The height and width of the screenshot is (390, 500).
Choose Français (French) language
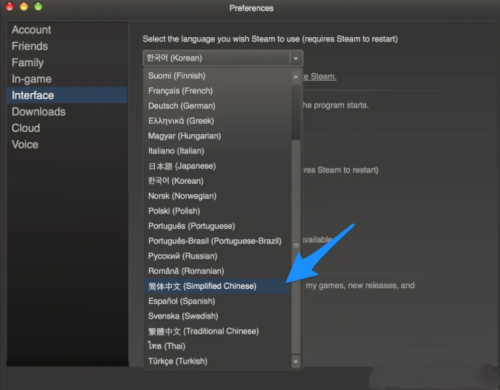click(217, 91)
